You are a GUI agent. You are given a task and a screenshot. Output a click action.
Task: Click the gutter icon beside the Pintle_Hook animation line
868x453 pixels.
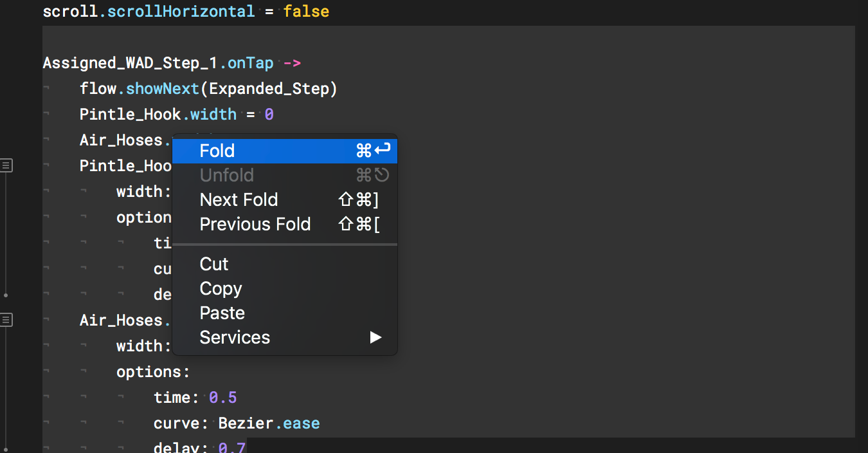6,166
